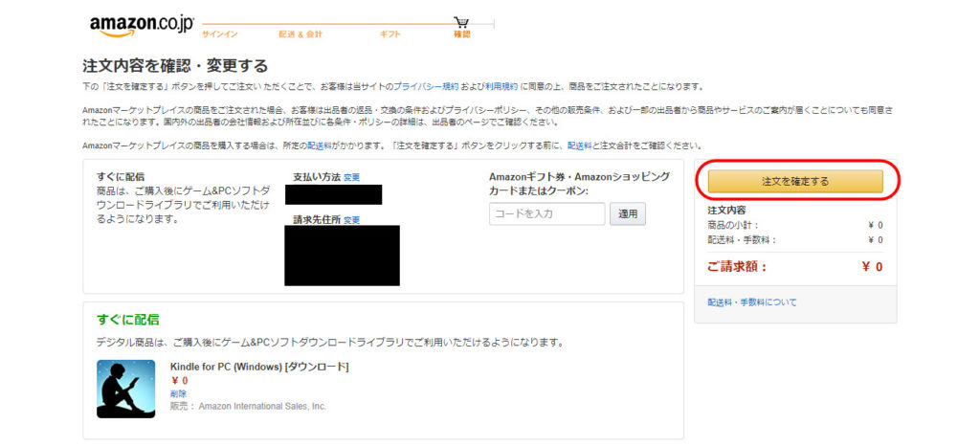Open the 配送料 link after 所定の
The image size is (980, 447).
pyautogui.click(x=320, y=145)
